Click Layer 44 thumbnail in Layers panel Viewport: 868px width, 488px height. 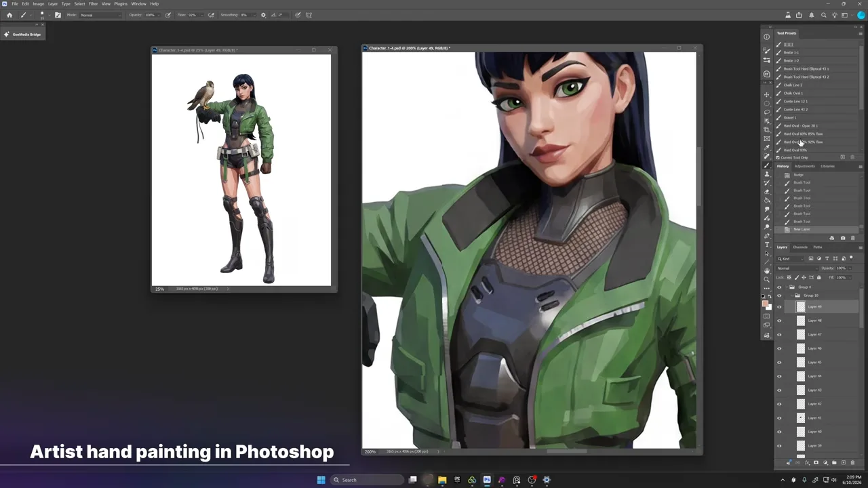800,376
